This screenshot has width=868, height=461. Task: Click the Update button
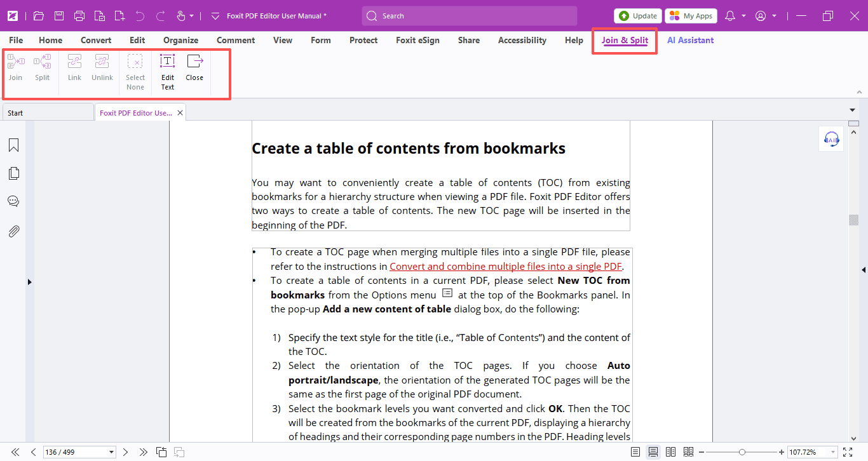(x=638, y=16)
